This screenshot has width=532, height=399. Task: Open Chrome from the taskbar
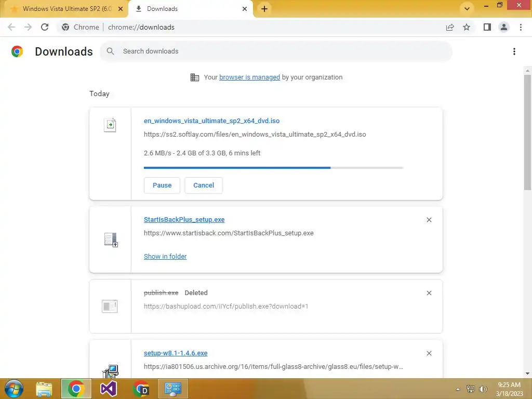(76, 389)
